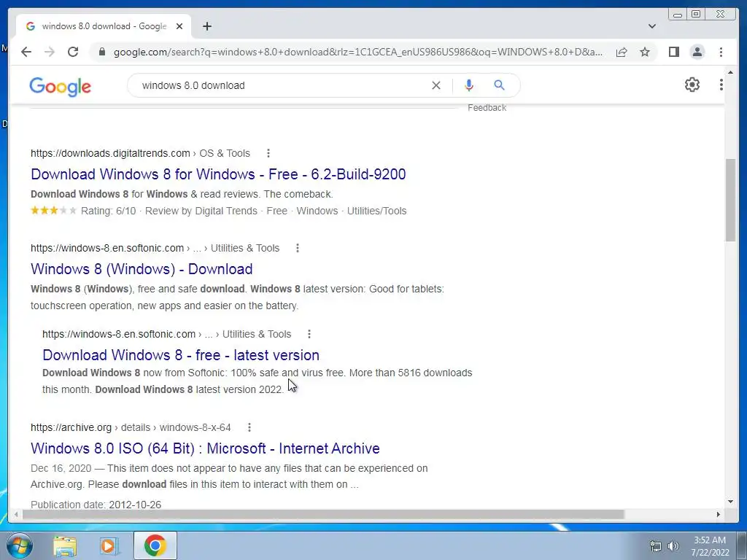Viewport: 747px width, 560px height.
Task: Open 'Windows 8.0 ISO (64 Bit)' archive link
Action: click(205, 448)
